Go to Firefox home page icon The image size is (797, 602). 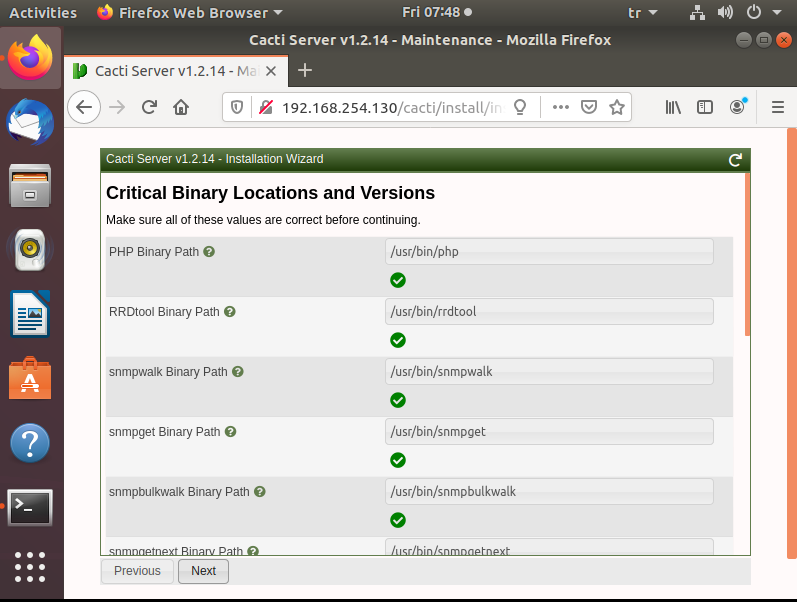click(x=181, y=107)
